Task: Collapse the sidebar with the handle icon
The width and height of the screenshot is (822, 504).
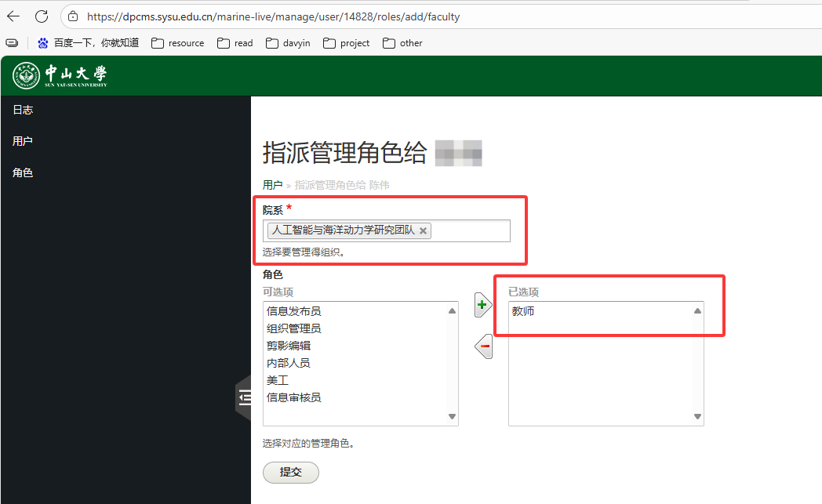Action: (x=244, y=398)
